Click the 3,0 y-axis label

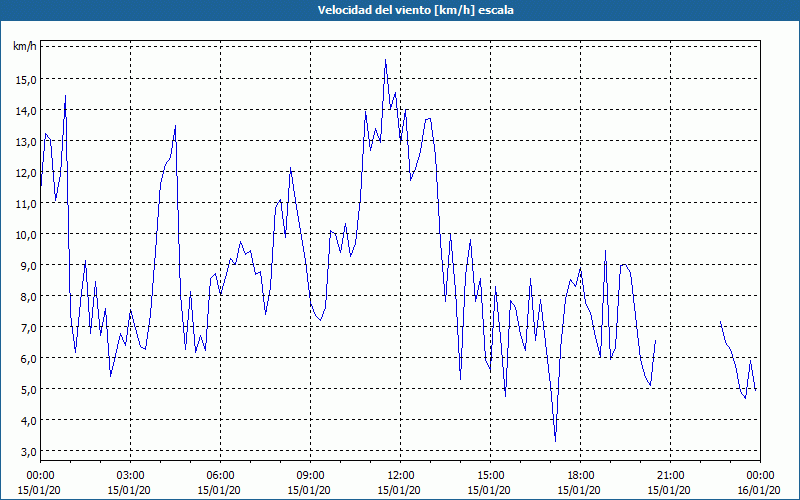(29, 452)
